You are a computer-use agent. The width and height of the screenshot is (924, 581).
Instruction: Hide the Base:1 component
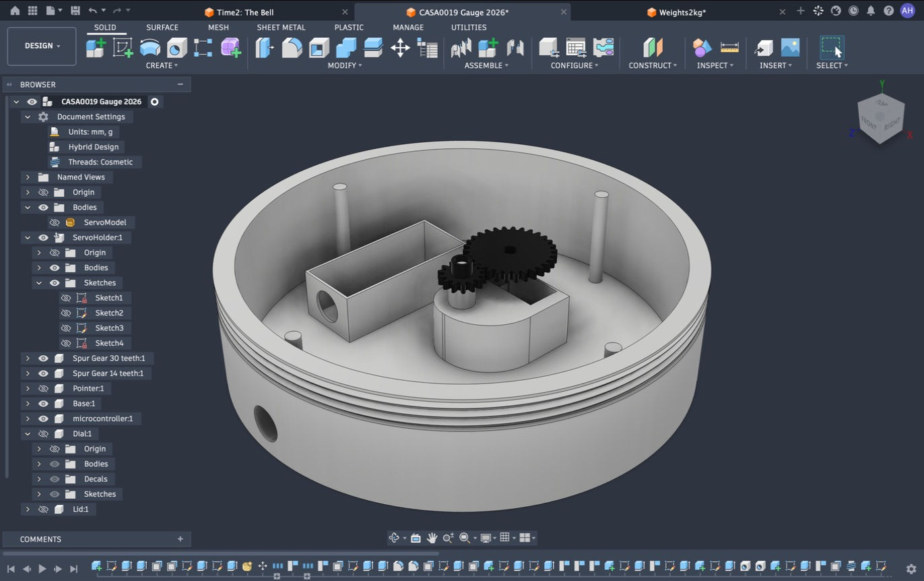43,403
